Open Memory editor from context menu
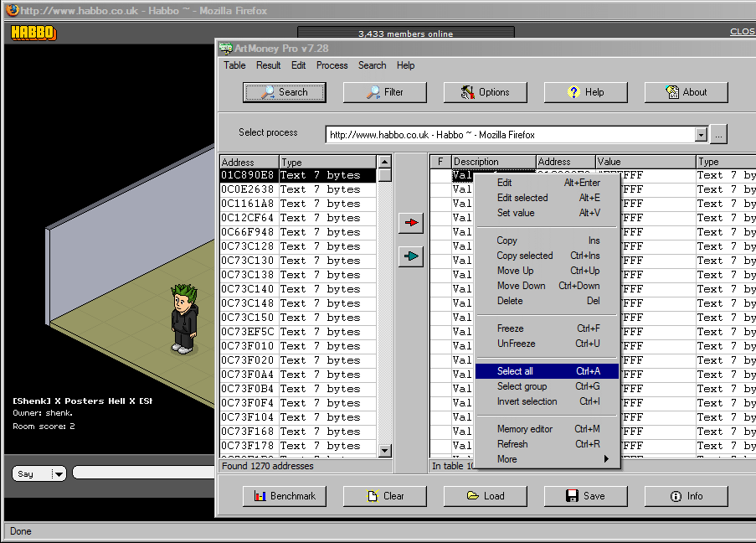The height and width of the screenshot is (543, 756). pos(548,428)
